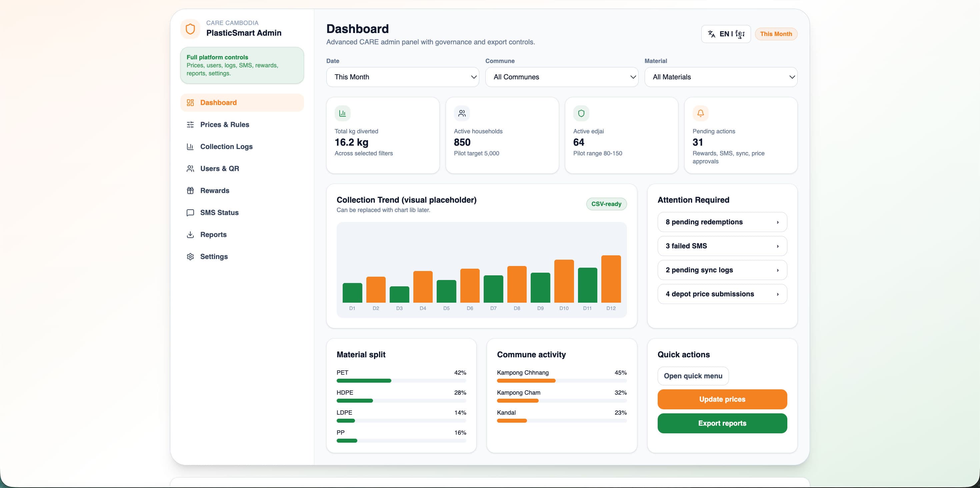The image size is (980, 488).
Task: Click the Settings gear icon
Action: [x=190, y=257]
